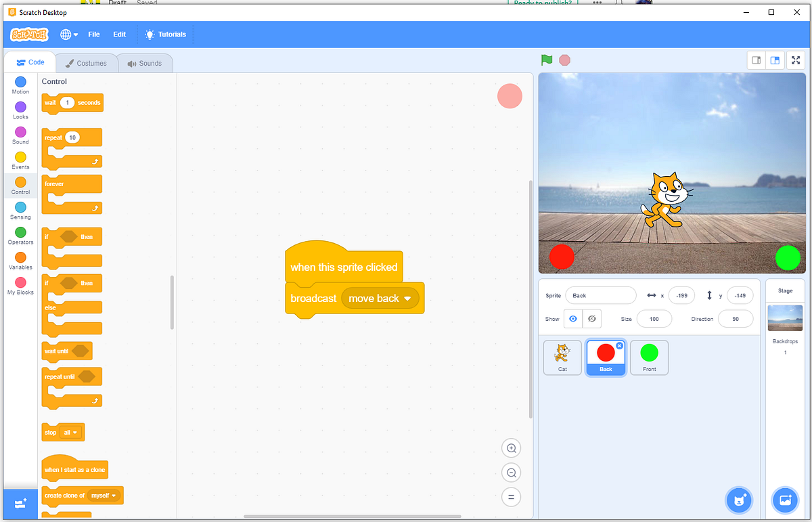Show the sprite using the eye toggle
The height and width of the screenshot is (522, 812).
(x=572, y=318)
